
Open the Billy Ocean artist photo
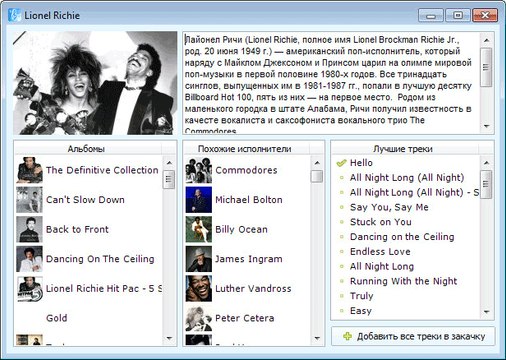(x=199, y=229)
